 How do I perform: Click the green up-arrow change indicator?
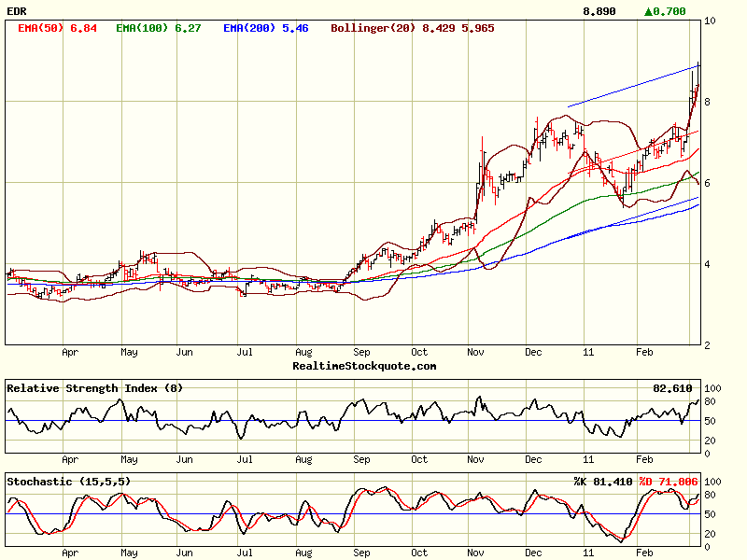click(648, 11)
